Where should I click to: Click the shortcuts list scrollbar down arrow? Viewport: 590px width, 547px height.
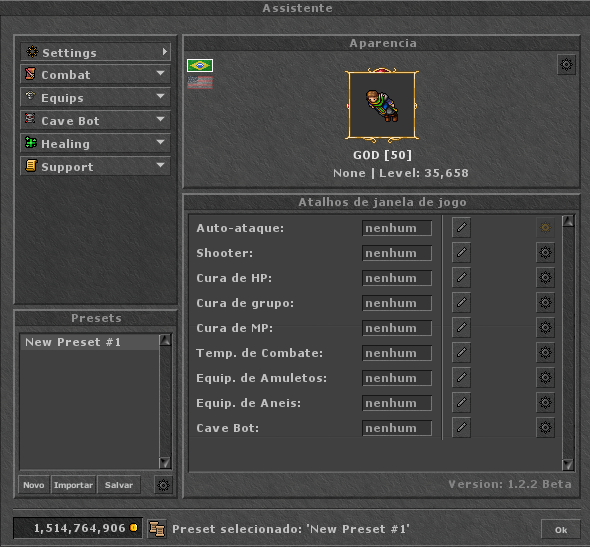point(568,465)
